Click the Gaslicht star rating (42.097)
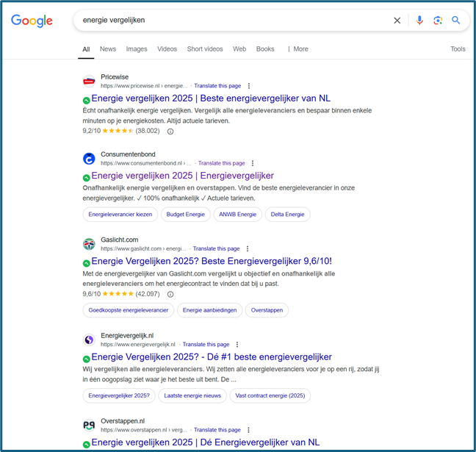The image size is (476, 452). tap(121, 294)
